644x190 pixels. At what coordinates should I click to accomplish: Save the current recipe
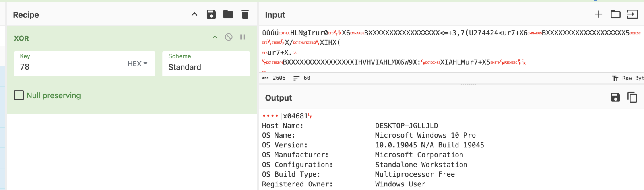[211, 14]
